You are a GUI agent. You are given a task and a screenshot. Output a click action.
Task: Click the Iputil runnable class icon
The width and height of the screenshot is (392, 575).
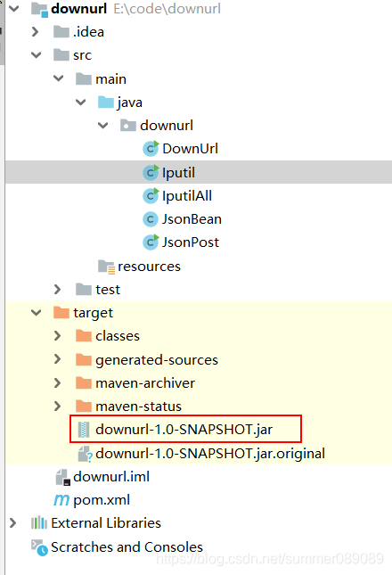point(151,172)
